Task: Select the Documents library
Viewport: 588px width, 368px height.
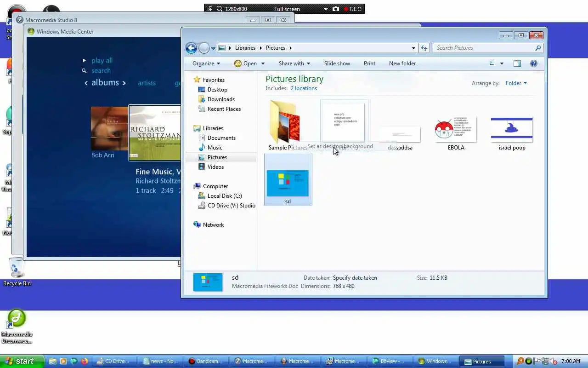Action: coord(221,138)
